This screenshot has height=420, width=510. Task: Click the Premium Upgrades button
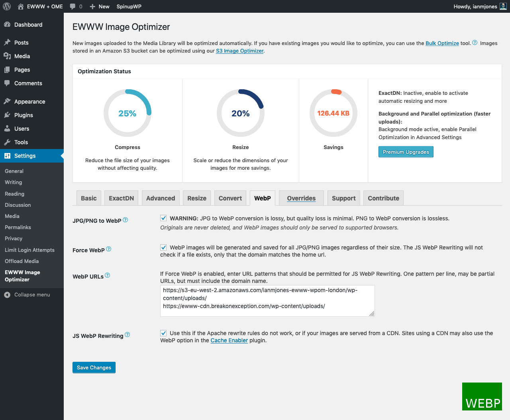pyautogui.click(x=406, y=152)
